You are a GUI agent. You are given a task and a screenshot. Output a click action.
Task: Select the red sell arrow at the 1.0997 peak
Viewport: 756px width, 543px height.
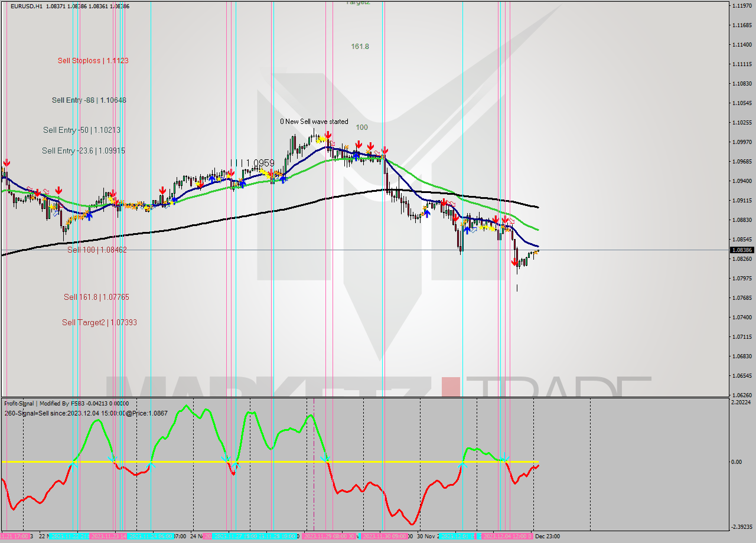click(328, 137)
